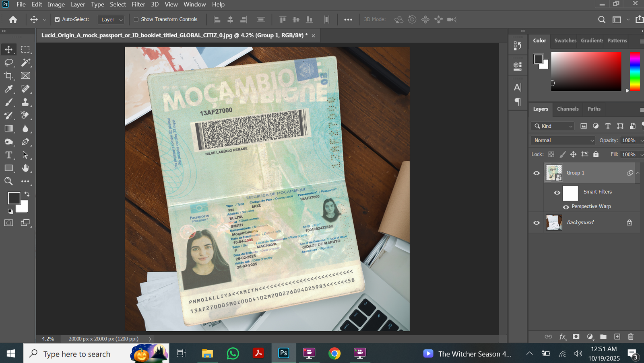Viewport: 644px width, 363px height.
Task: Select the Hand tool
Action: (25, 168)
